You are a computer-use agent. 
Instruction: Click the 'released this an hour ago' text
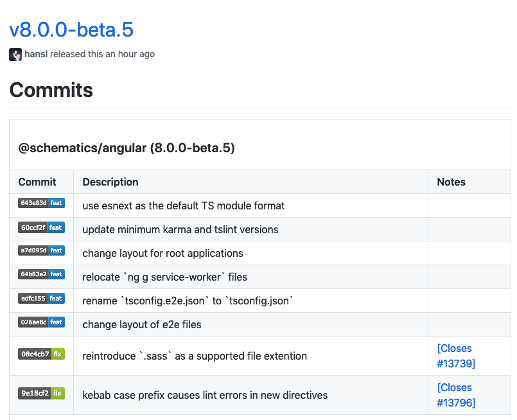tap(102, 54)
